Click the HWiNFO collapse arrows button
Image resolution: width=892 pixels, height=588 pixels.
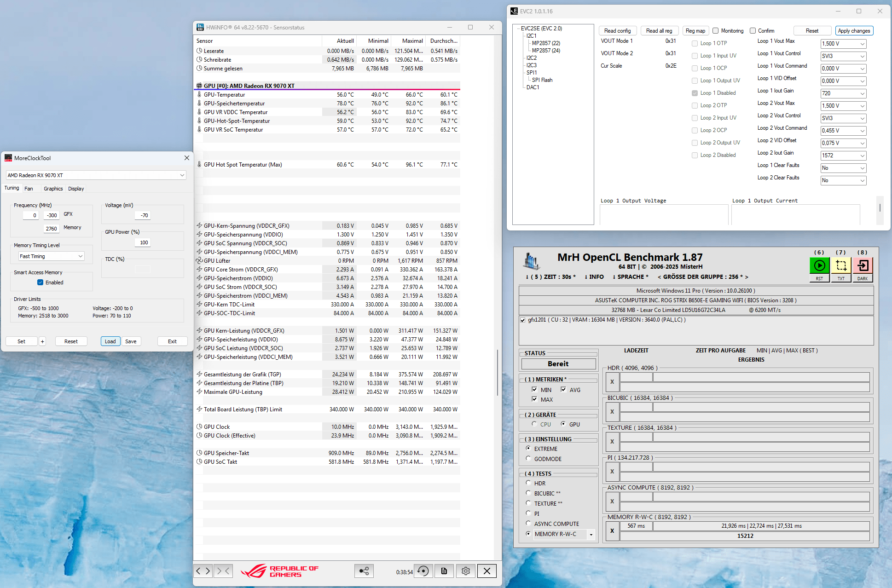coord(224,571)
